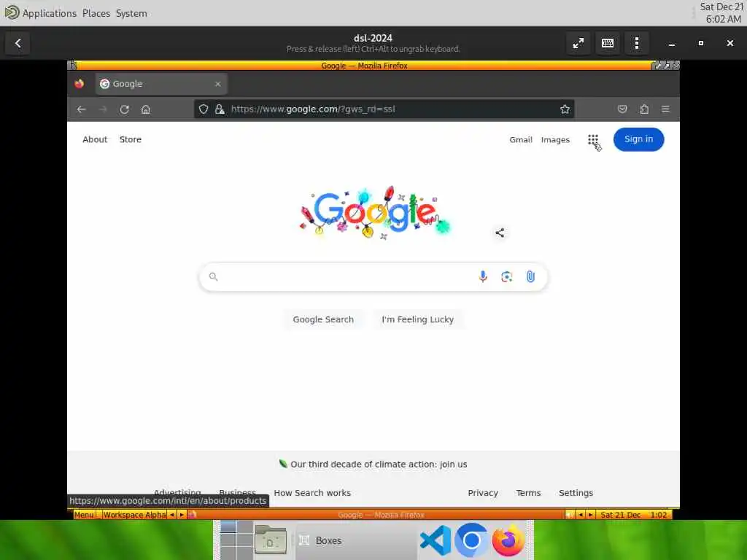Open the workspace switcher in the dock
This screenshot has height=560, width=747.
(x=236, y=540)
